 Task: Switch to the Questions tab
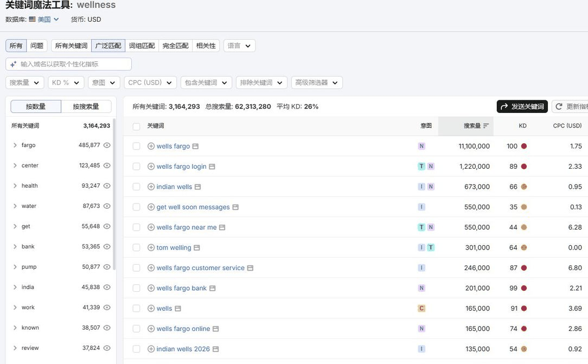point(37,46)
